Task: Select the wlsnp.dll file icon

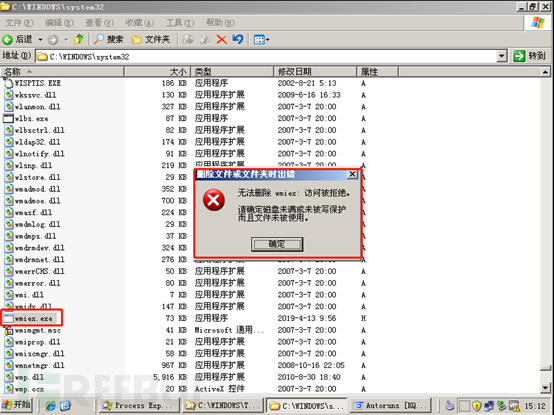Action: [x=8, y=165]
